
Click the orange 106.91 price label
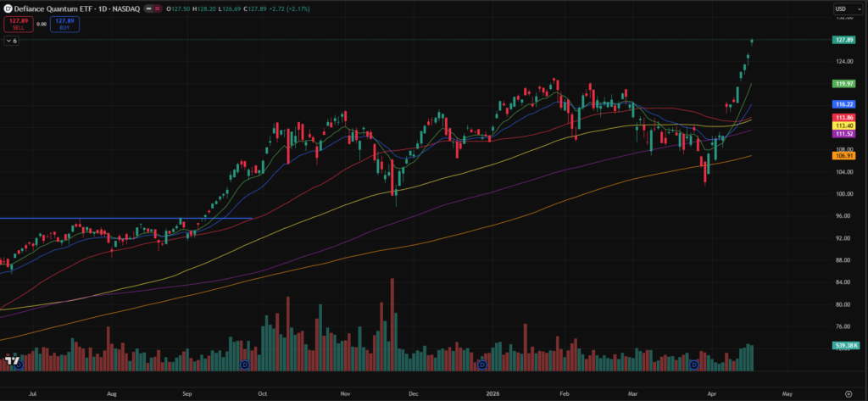point(843,155)
